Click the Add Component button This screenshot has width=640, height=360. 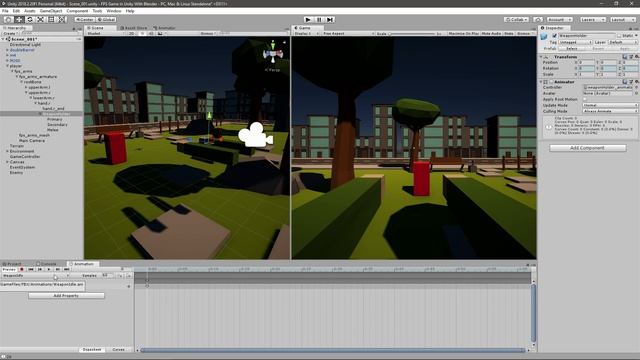pyautogui.click(x=587, y=148)
